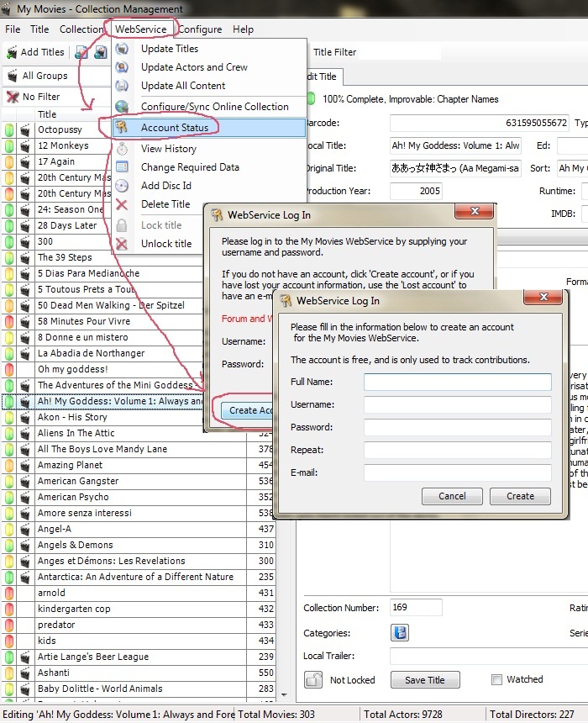Click the Add Disc Id disc icon
Image resolution: width=588 pixels, height=723 pixels.
(x=123, y=186)
